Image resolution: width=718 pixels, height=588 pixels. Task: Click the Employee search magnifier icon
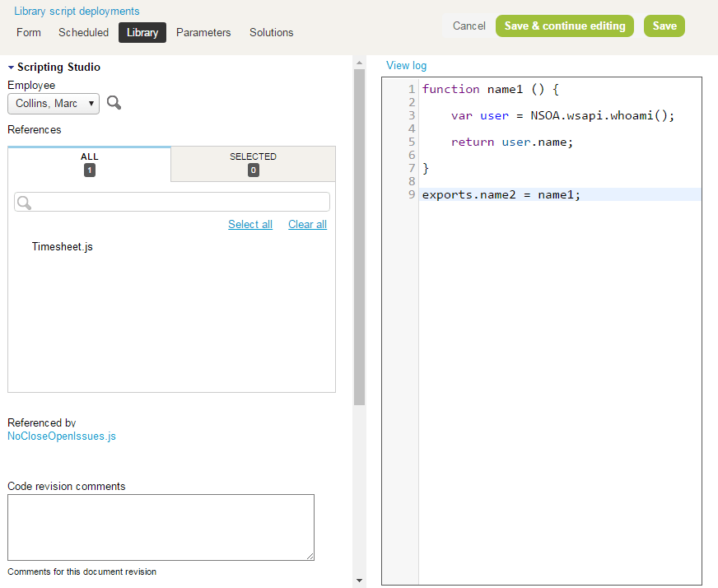[114, 103]
